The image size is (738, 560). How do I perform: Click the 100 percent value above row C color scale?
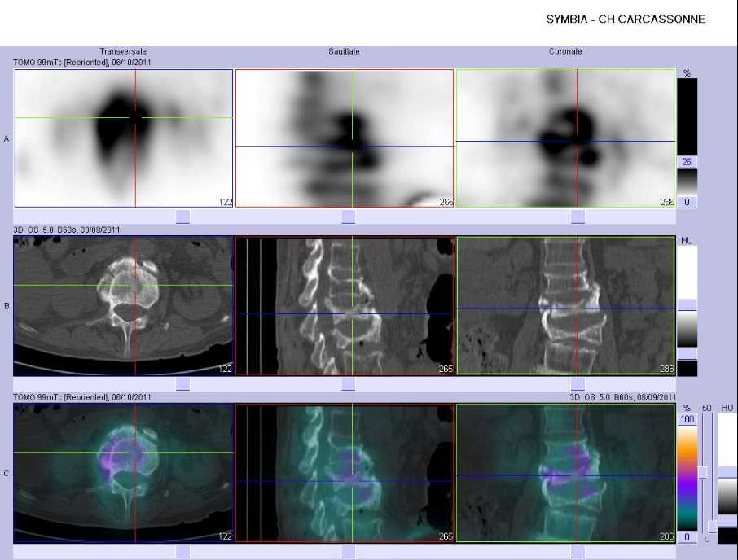687,419
